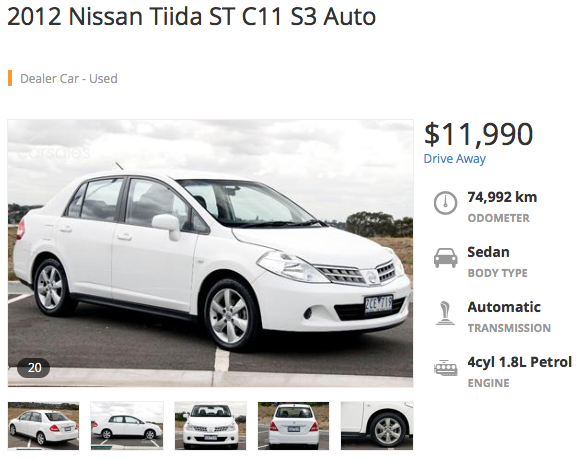Click the Sedan body type label
586x460 pixels.
488,252
